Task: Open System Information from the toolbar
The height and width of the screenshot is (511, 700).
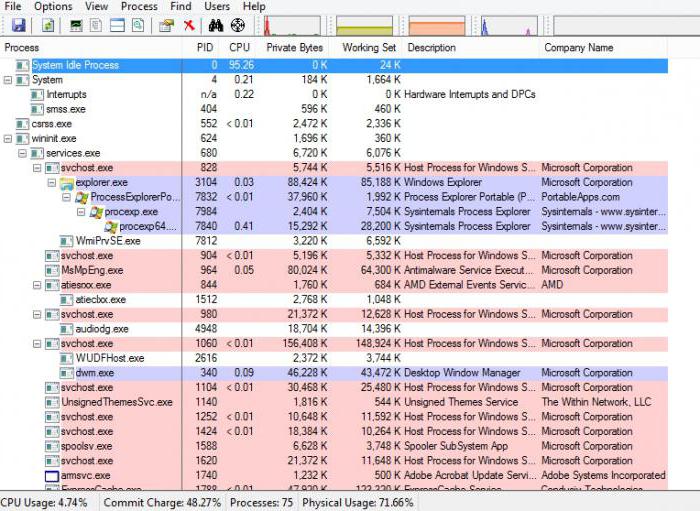Action: [77, 25]
